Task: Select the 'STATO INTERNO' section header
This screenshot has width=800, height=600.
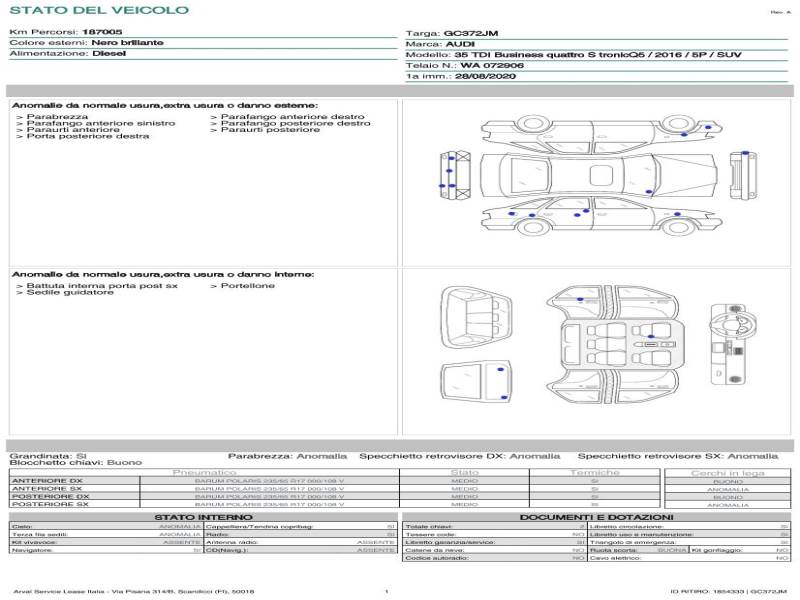Action: (x=204, y=517)
